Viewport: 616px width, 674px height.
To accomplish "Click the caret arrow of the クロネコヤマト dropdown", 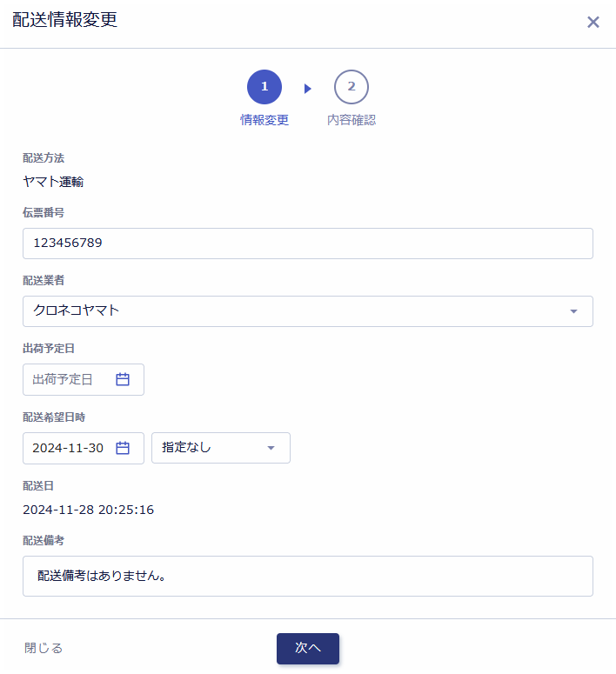I will click(573, 311).
